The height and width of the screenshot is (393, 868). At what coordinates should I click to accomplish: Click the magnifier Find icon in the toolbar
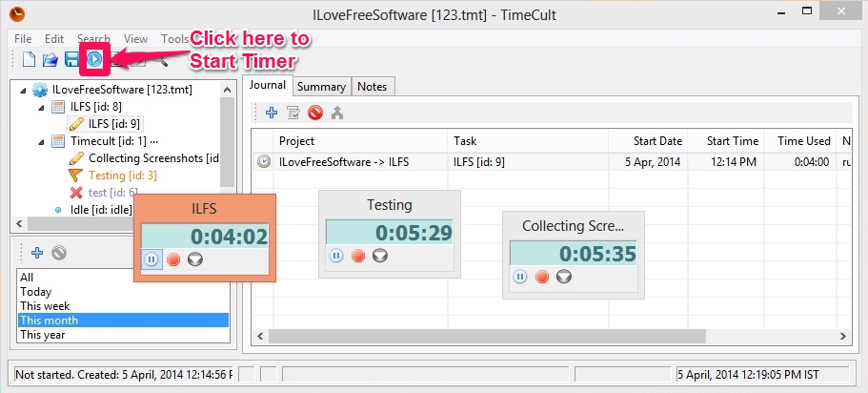click(x=163, y=60)
